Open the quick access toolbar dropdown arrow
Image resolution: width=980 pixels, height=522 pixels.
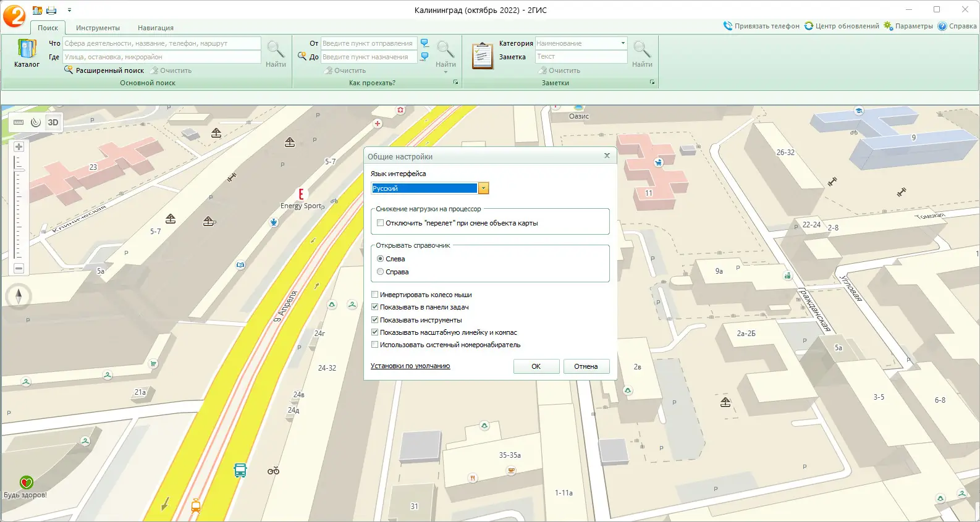tap(69, 11)
